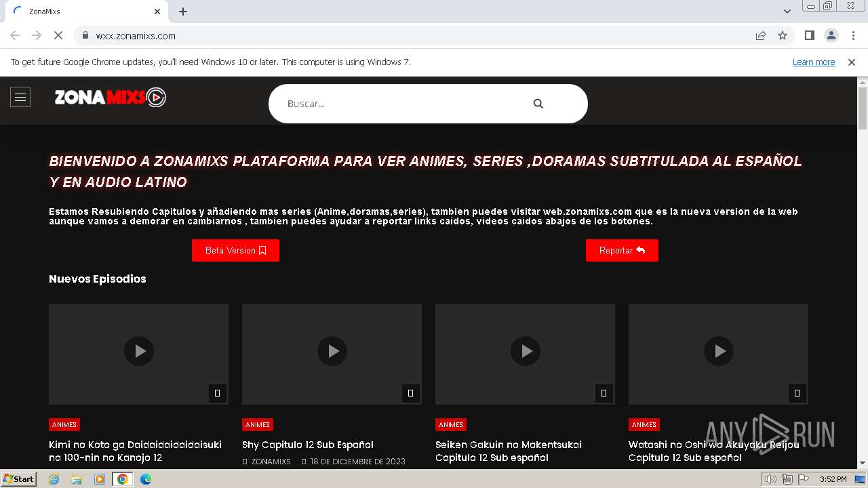Click ANIMES tag above Watashi no Oshi

644,424
